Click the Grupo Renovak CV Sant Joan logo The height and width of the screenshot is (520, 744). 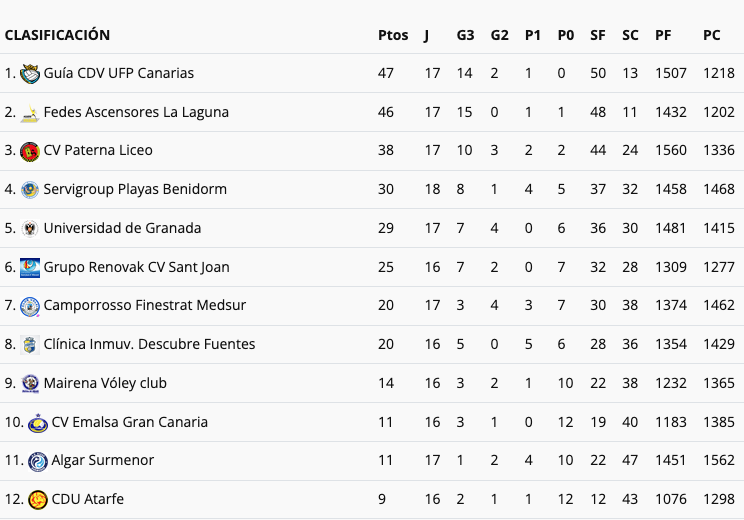(30, 267)
